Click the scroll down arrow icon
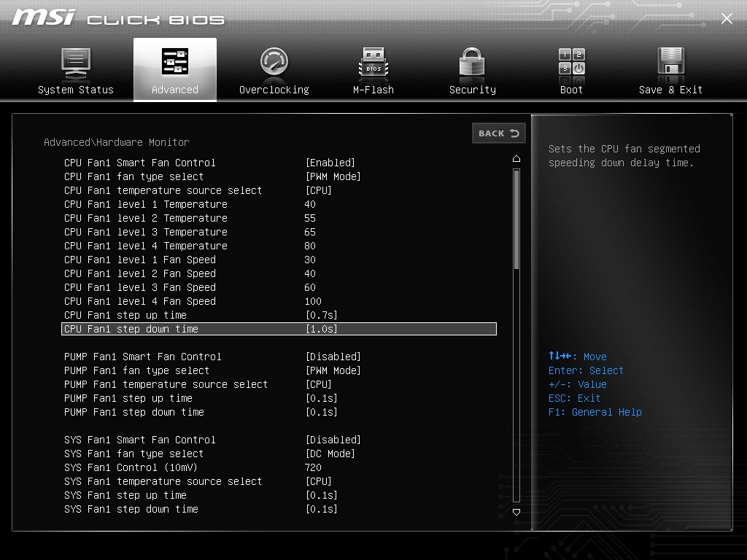 516,512
